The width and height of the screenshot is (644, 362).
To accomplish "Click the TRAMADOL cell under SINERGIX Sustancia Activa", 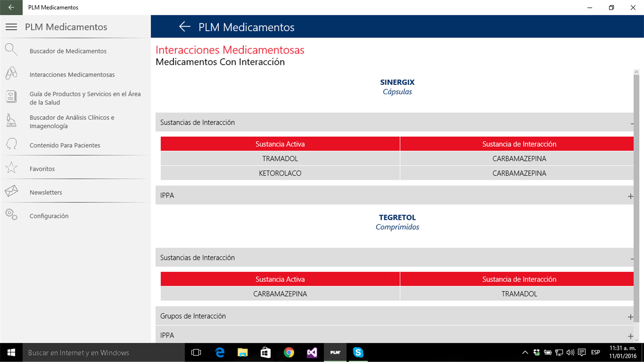I will (280, 159).
